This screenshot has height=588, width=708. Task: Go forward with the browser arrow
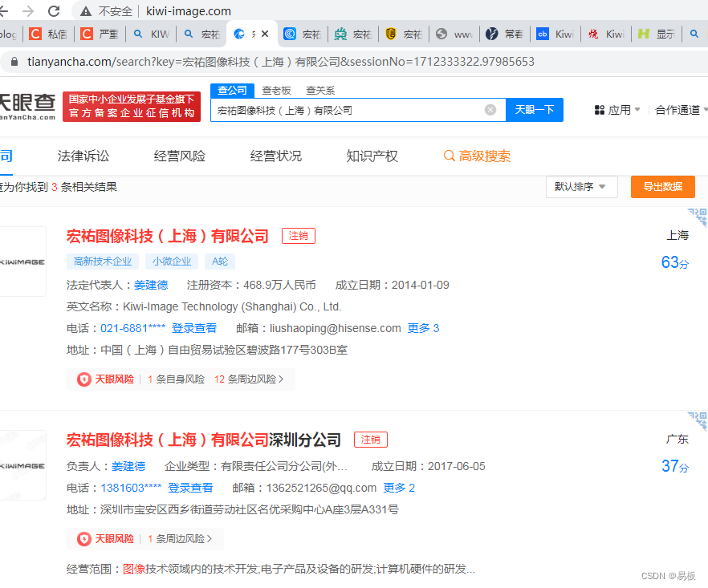[x=28, y=11]
